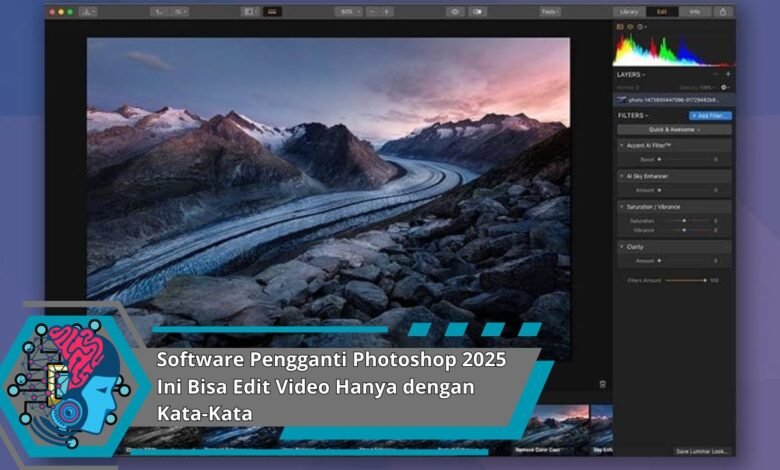Viewport: 780px width, 470px height.
Task: Collapse the Saturation / Vibrance section
Action: point(622,207)
